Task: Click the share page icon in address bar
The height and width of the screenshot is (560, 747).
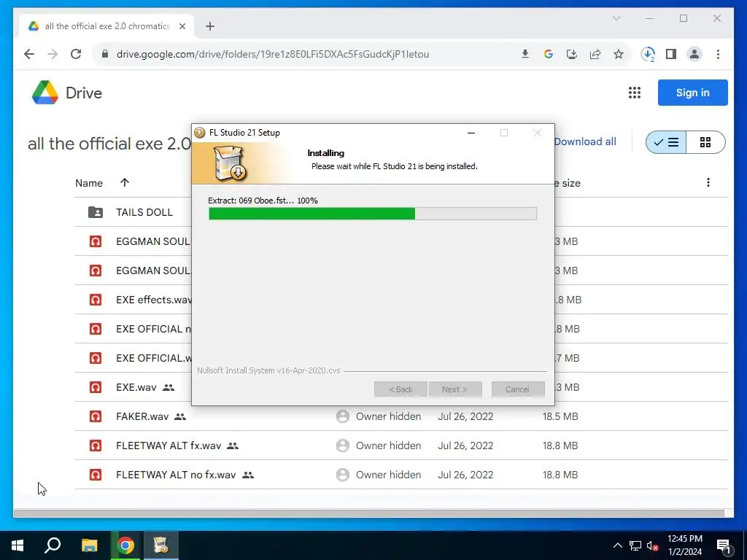Action: [595, 54]
